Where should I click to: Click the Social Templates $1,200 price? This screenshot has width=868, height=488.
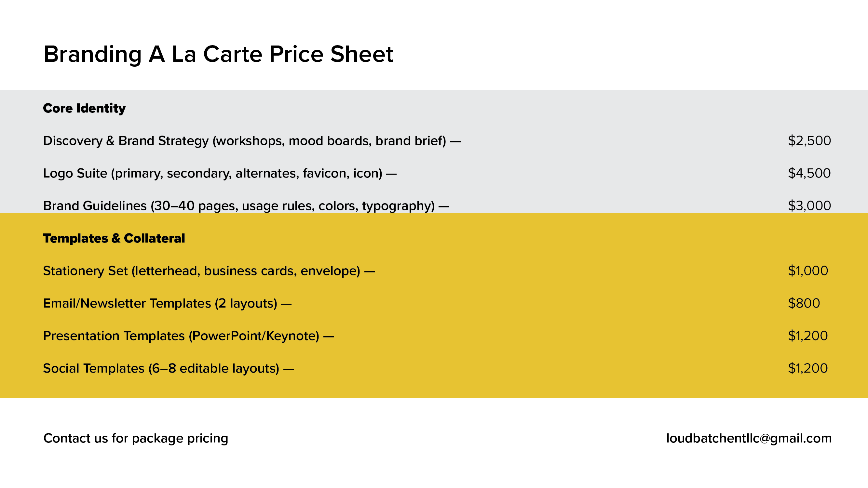[x=808, y=368]
